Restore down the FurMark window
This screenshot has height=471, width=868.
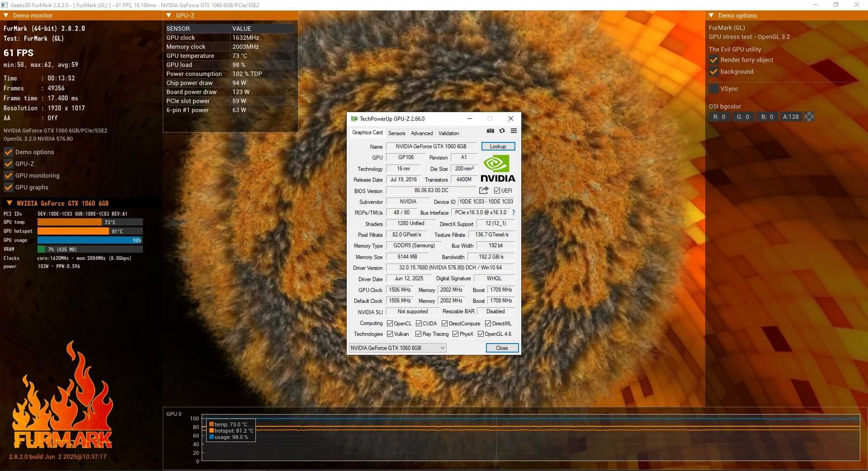tap(836, 5)
